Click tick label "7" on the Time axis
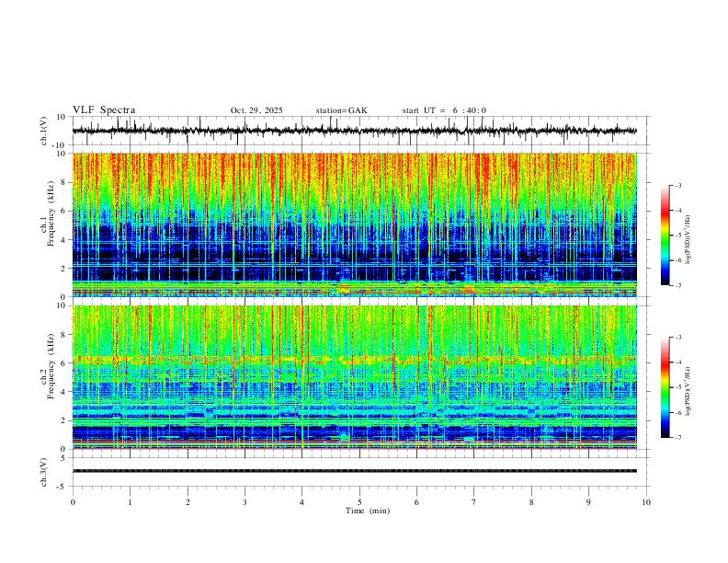Image resolution: width=728 pixels, height=563 pixels. tap(474, 502)
